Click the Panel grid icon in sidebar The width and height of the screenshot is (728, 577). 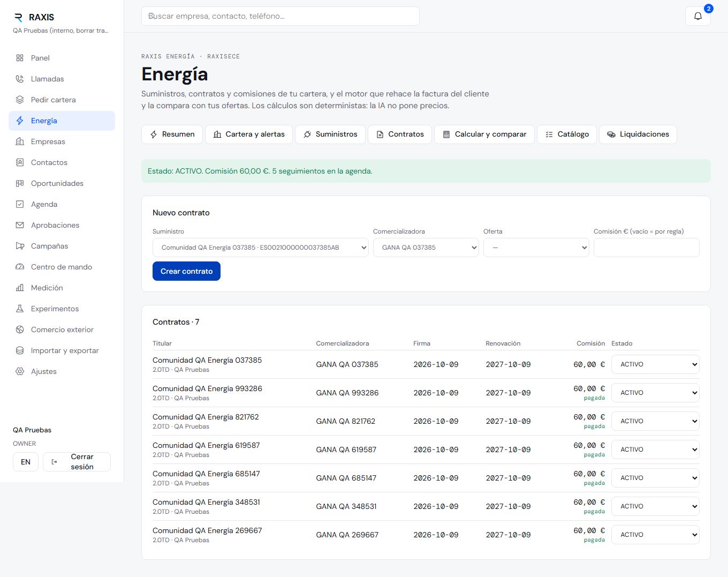20,58
